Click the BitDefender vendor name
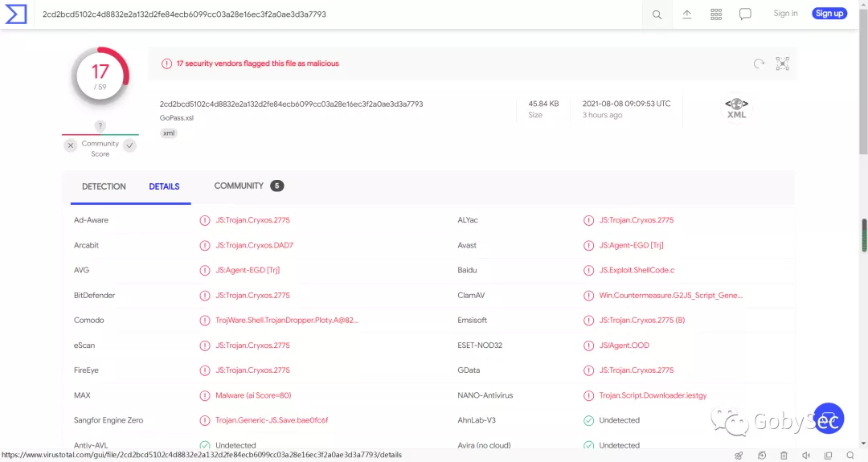The image size is (868, 462). (94, 296)
